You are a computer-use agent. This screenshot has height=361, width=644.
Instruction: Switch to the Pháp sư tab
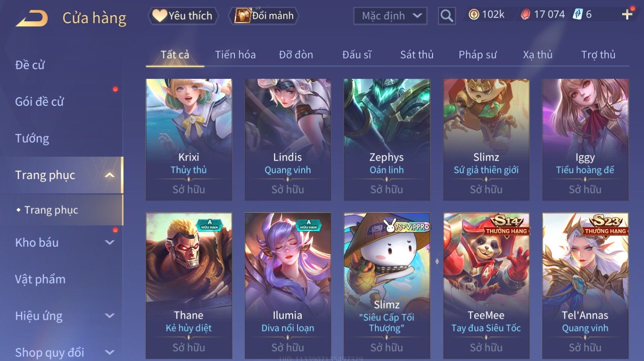point(478,55)
